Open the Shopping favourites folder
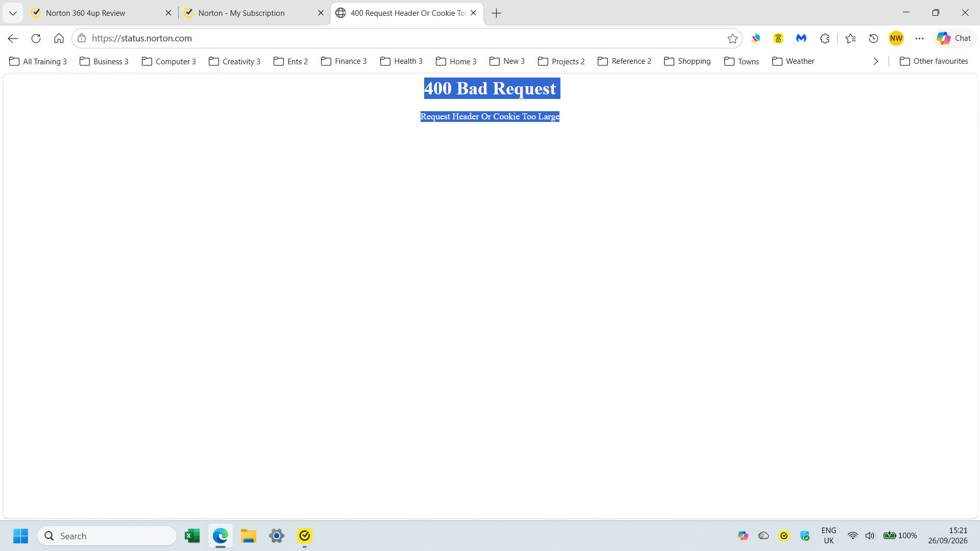The image size is (980, 551). tap(687, 61)
